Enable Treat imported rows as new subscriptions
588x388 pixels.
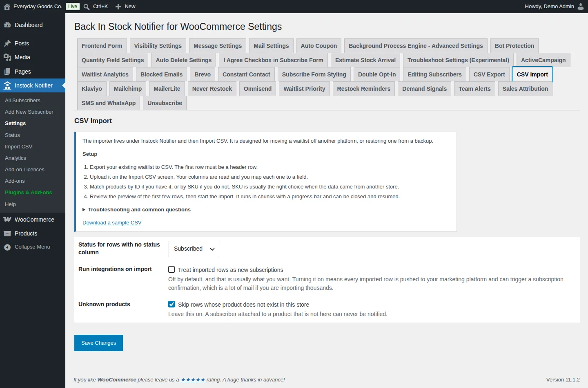[x=171, y=269]
